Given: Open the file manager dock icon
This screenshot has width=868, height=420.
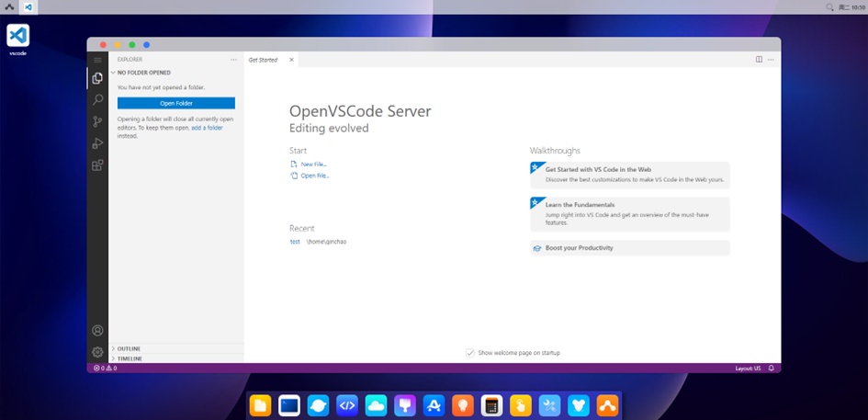Looking at the screenshot, I should point(260,405).
